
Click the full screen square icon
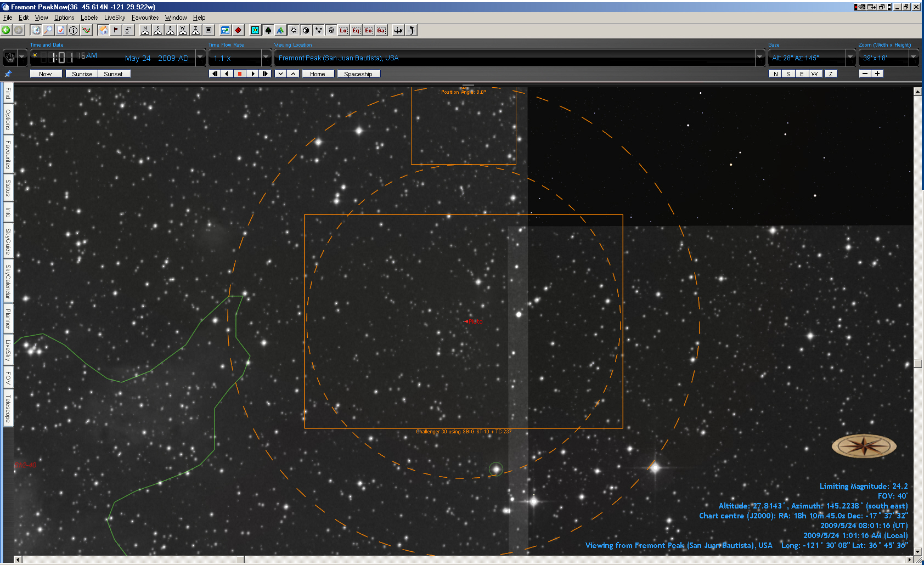(x=209, y=30)
